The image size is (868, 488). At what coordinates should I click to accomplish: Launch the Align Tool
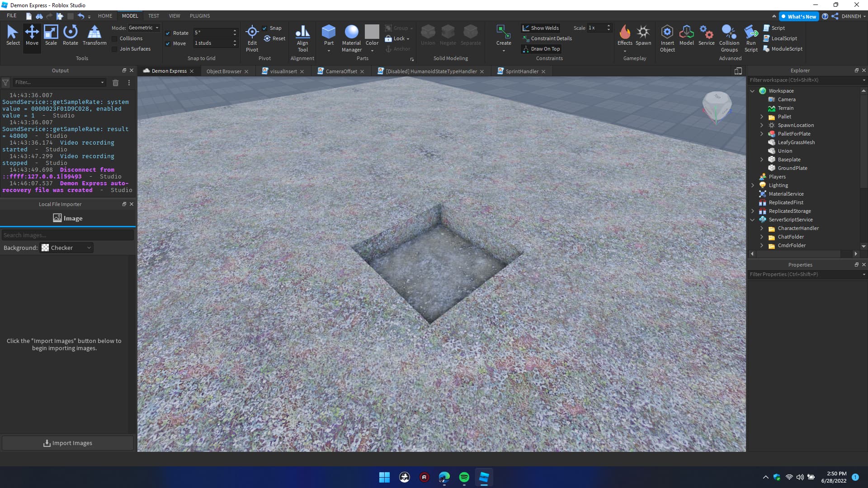click(x=302, y=38)
